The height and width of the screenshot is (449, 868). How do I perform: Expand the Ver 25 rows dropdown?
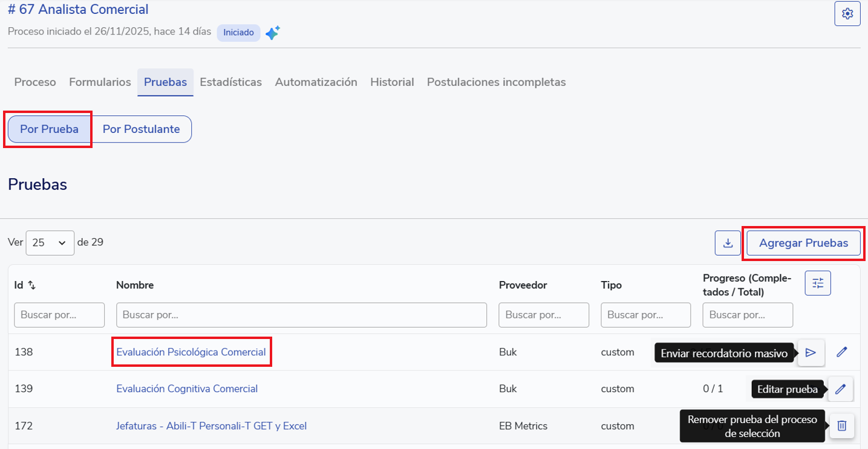(50, 243)
